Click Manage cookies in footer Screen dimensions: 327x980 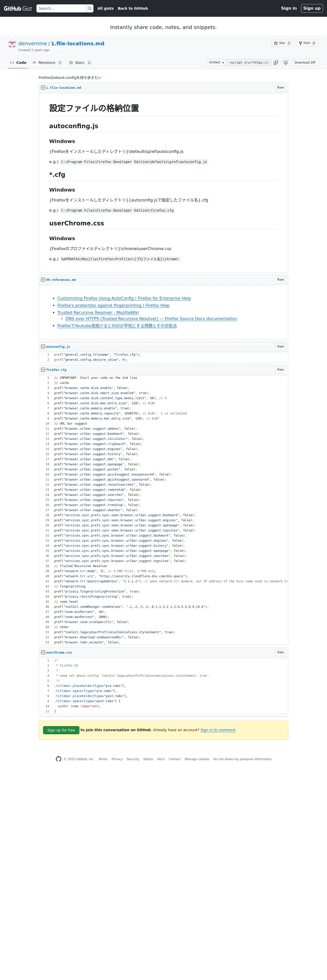point(197,759)
